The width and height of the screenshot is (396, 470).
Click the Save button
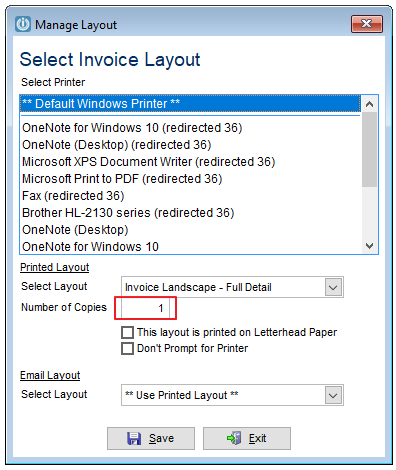tap(151, 438)
